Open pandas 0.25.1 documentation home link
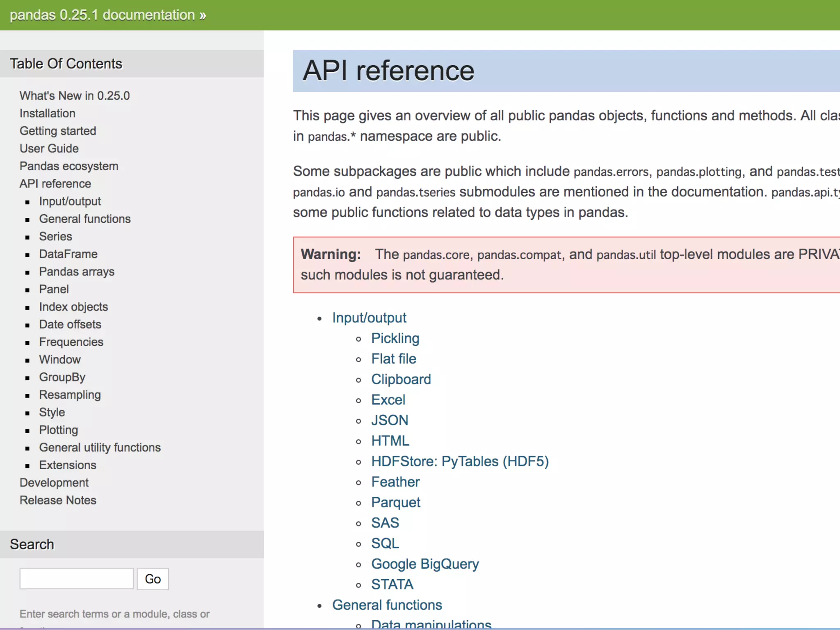 103,15
